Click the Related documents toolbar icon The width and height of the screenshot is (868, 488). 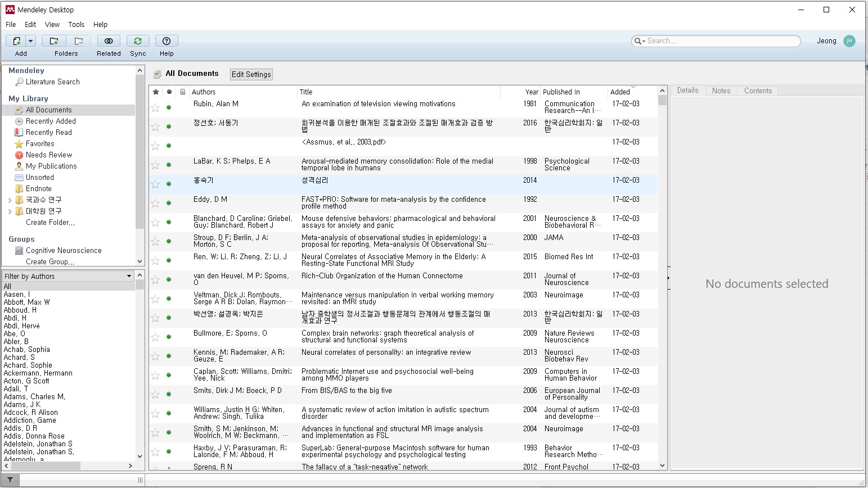[109, 41]
